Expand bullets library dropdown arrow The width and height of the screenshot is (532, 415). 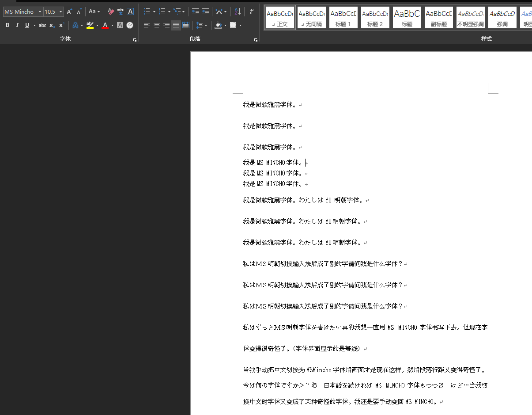click(x=154, y=12)
